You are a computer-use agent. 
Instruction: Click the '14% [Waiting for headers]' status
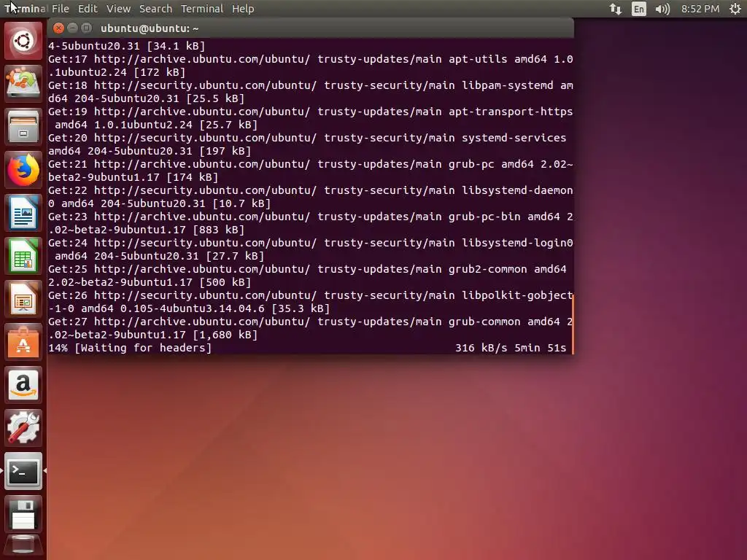(130, 348)
